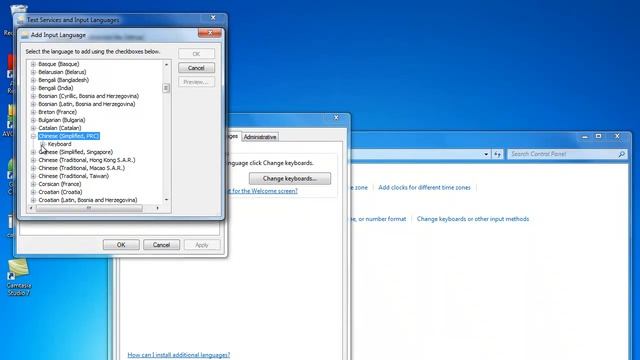This screenshot has width=640, height=360.
Task: Expand Croatian (Croatia) tree node
Action: pyautogui.click(x=33, y=192)
